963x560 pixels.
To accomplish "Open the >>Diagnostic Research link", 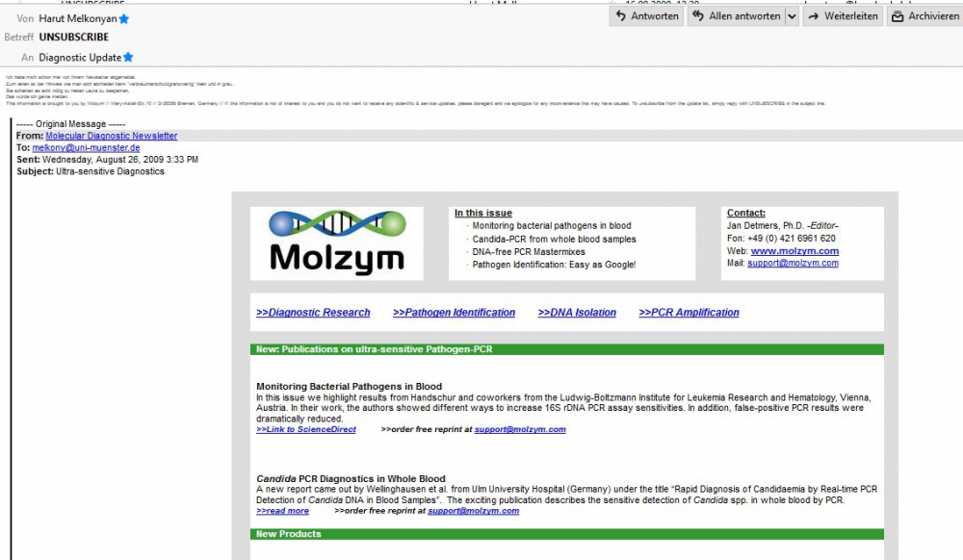I will click(x=313, y=312).
